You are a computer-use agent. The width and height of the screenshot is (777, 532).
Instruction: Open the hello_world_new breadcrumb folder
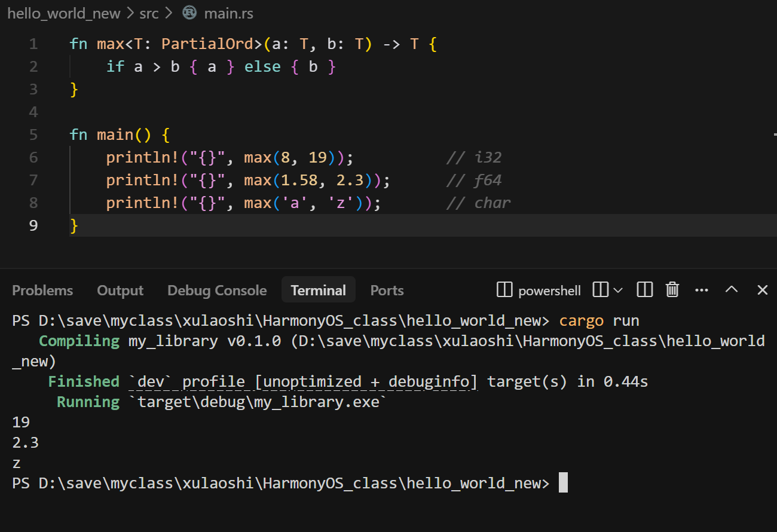(x=64, y=13)
